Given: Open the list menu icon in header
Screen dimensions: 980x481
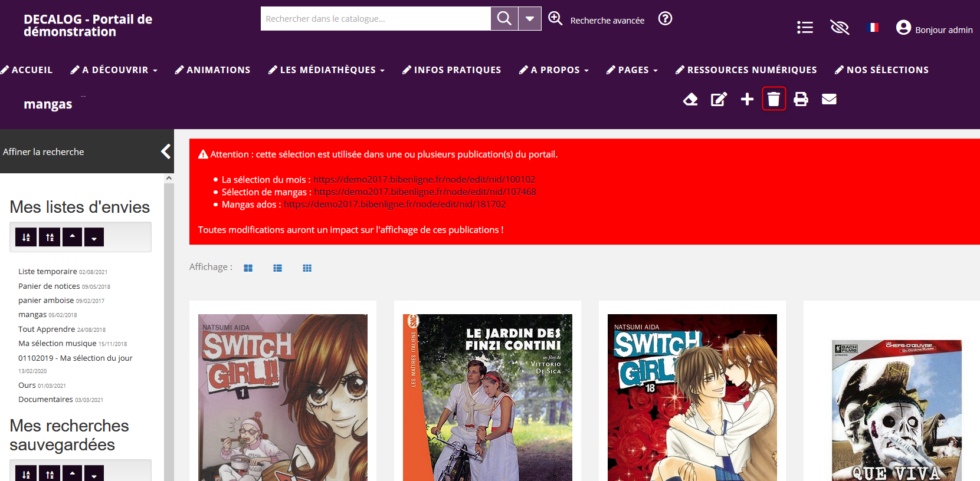Looking at the screenshot, I should point(805,27).
